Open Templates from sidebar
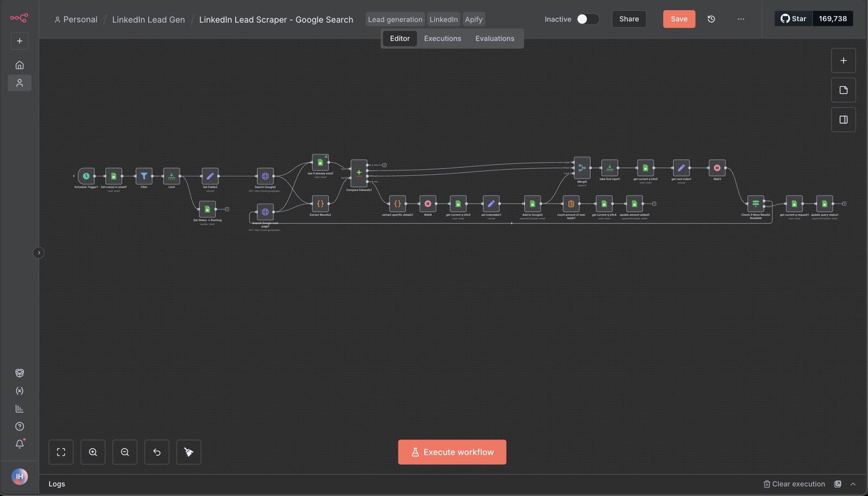868x496 pixels. (x=20, y=373)
